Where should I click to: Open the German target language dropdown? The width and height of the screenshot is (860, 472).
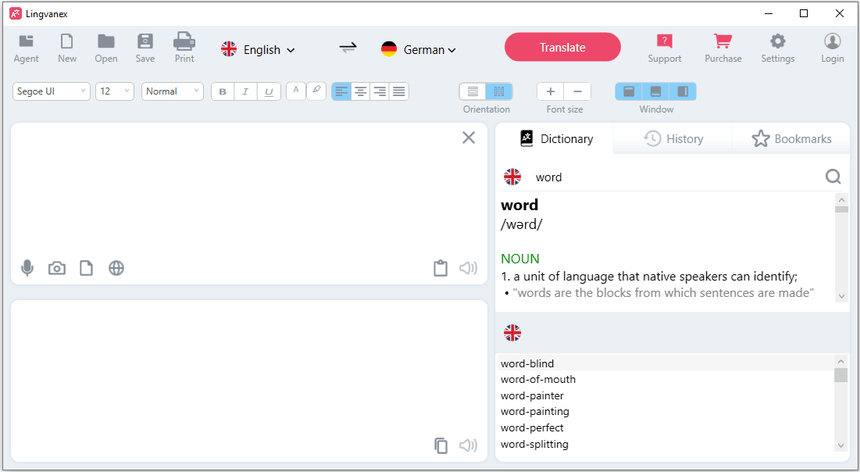pyautogui.click(x=418, y=49)
